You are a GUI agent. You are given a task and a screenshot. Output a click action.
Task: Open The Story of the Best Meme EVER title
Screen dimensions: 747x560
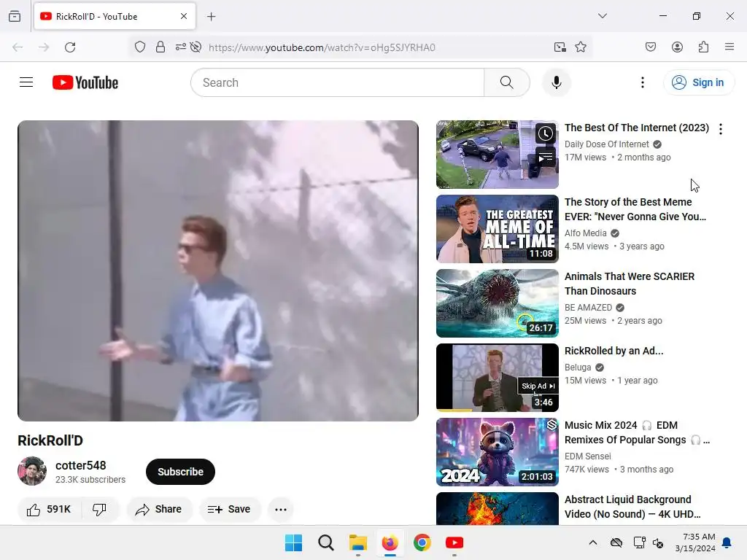pyautogui.click(x=635, y=209)
